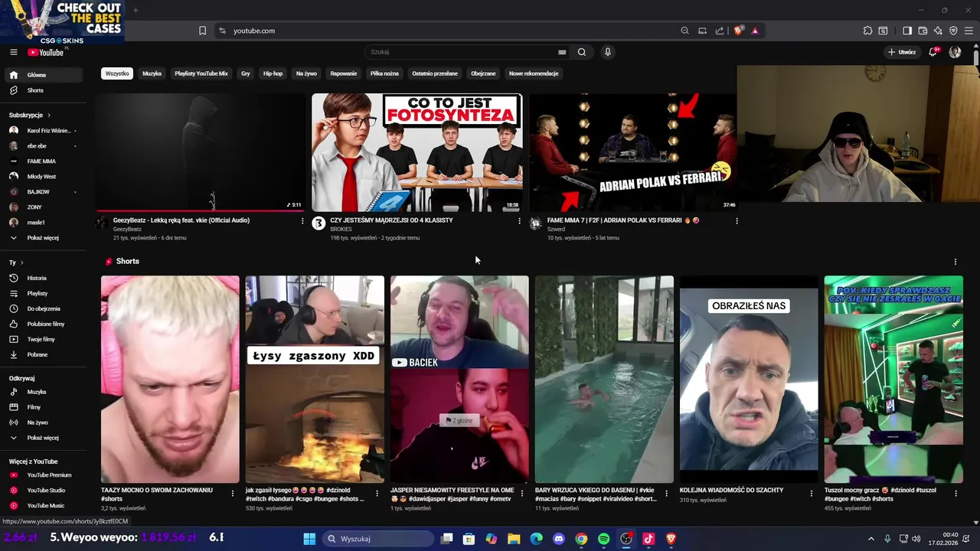Open options for jak zgasił łysego short

[x=377, y=494]
